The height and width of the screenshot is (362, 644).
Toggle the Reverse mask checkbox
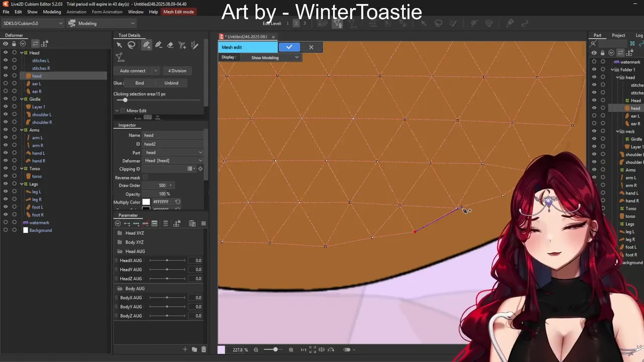click(145, 177)
